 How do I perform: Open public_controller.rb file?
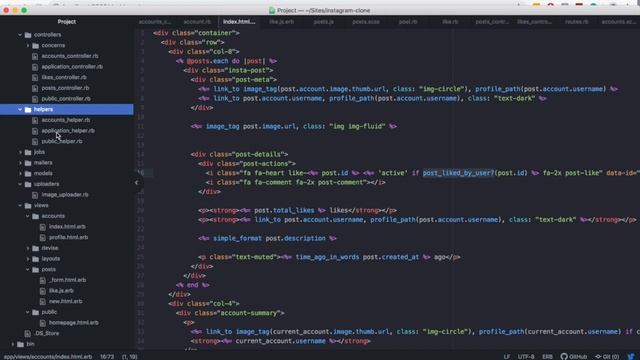(66, 98)
